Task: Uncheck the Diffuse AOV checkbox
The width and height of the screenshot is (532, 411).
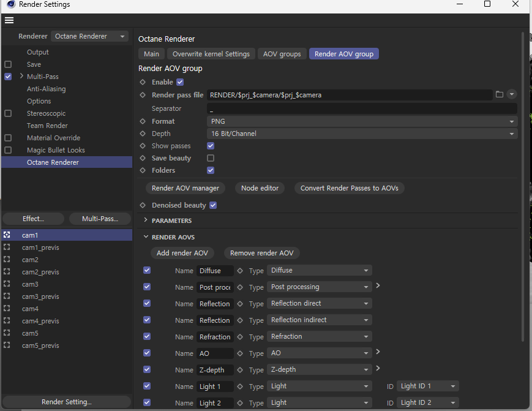Action: pos(147,270)
